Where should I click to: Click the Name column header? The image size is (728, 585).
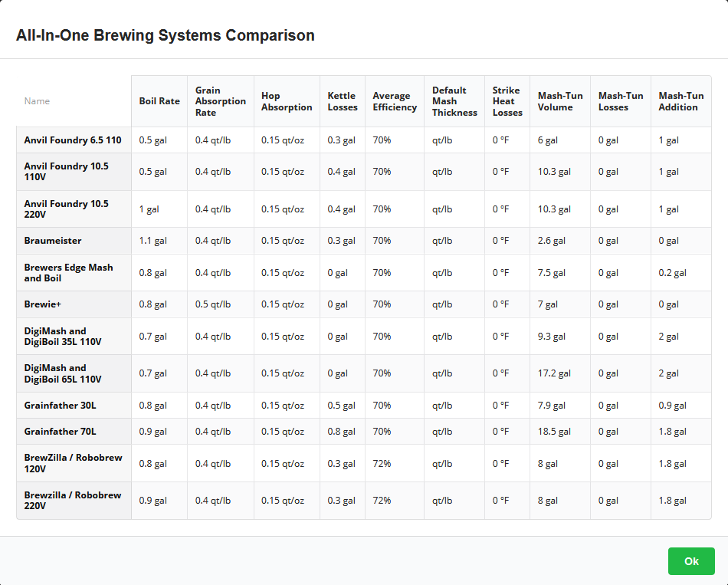click(37, 101)
